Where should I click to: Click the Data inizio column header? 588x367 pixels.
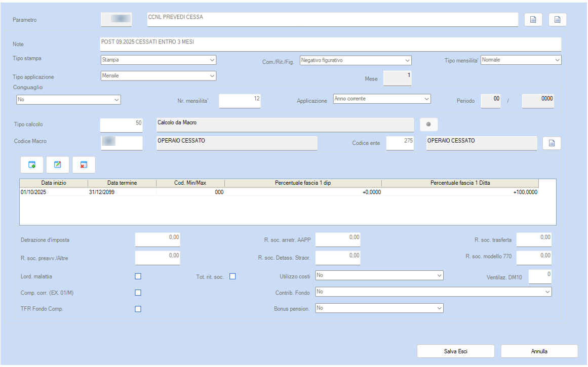pos(54,183)
